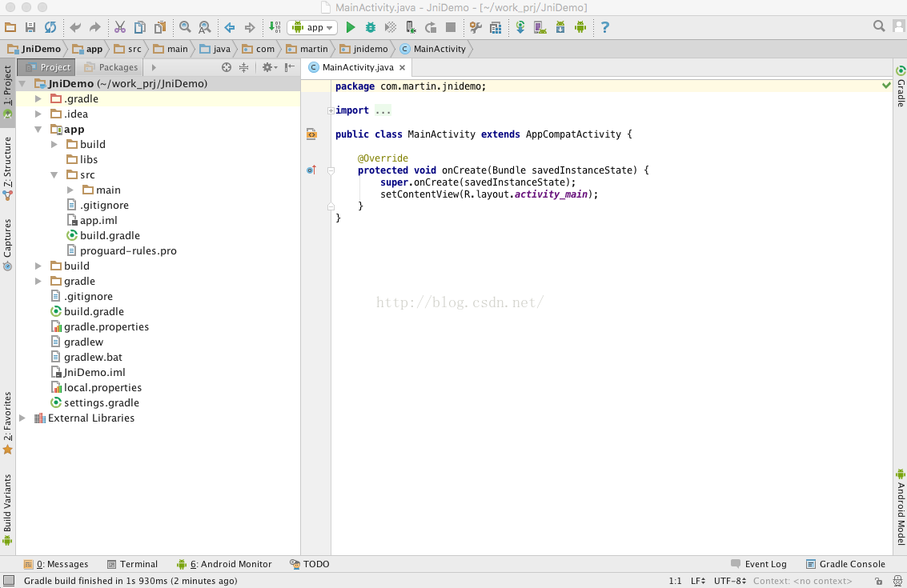Click the Save All floppy disk icon
Screen dimensions: 907x588
tap(30, 27)
